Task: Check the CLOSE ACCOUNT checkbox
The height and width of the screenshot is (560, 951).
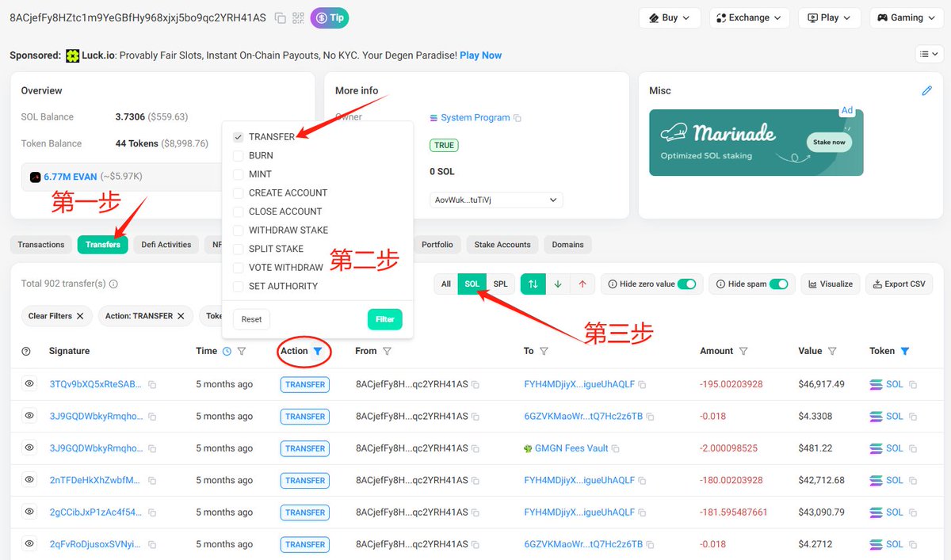Action: 239,211
